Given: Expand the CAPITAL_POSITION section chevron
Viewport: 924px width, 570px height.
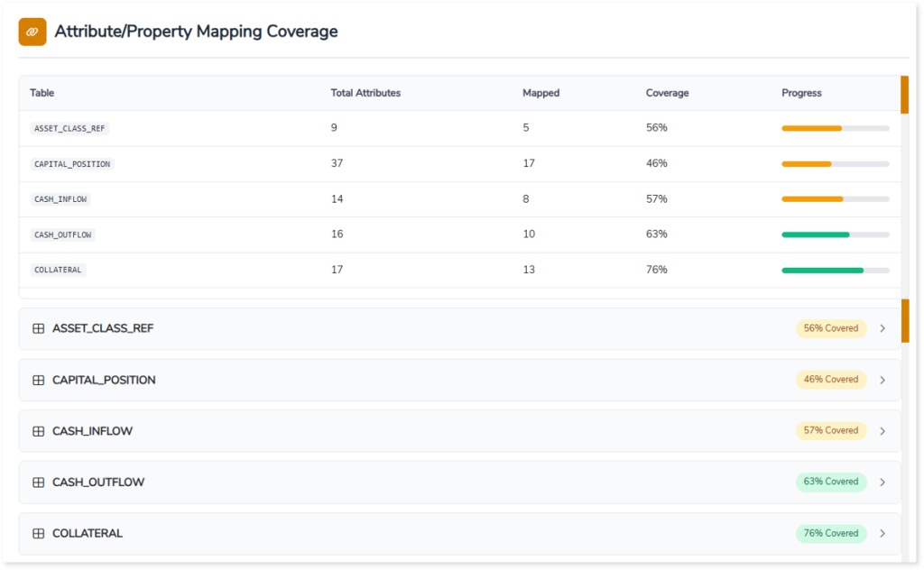Looking at the screenshot, I should tap(882, 381).
